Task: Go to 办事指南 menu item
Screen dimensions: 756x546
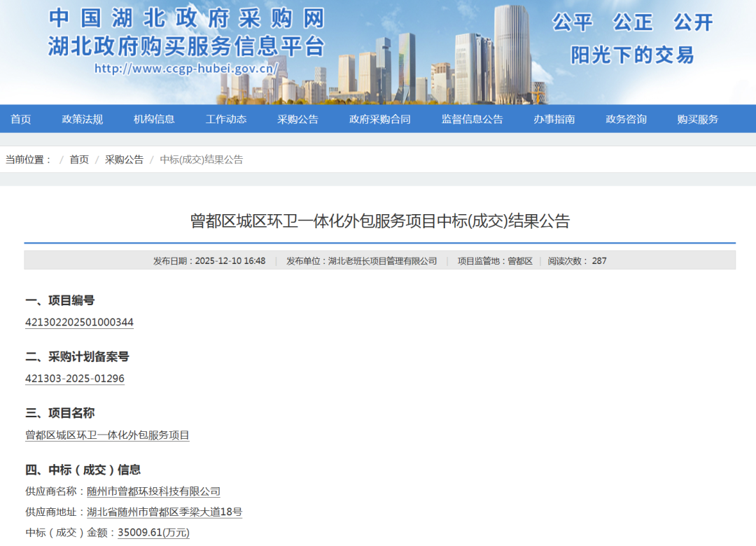Action: (x=554, y=119)
